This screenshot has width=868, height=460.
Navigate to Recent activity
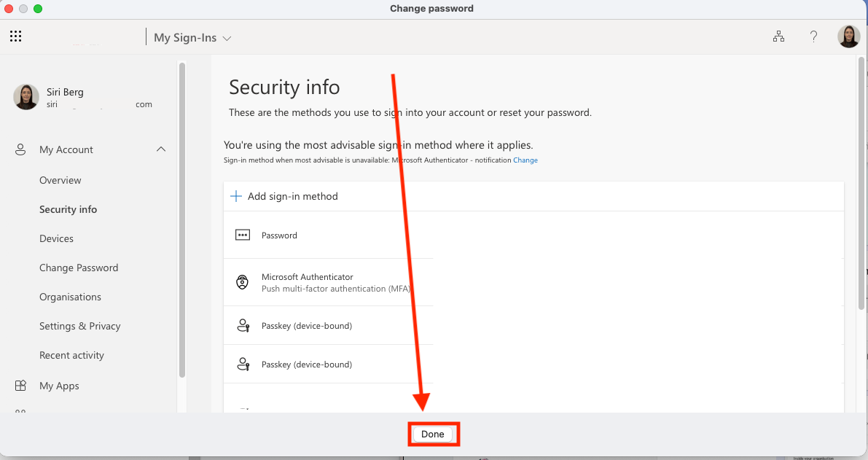pyautogui.click(x=71, y=355)
